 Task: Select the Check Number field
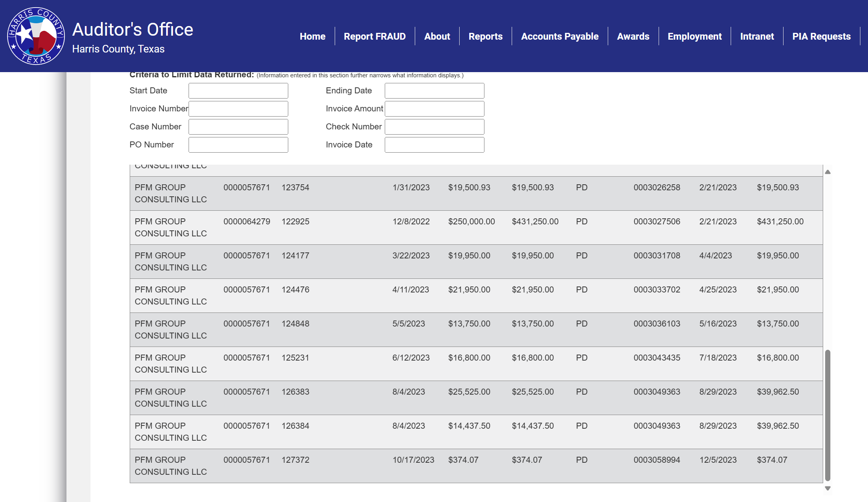pos(434,127)
